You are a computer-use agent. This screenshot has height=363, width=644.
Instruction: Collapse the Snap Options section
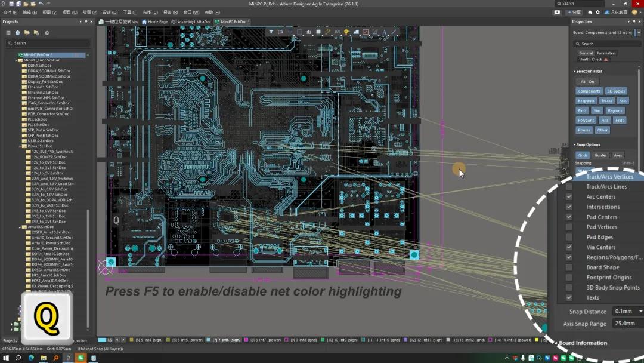[x=575, y=144]
